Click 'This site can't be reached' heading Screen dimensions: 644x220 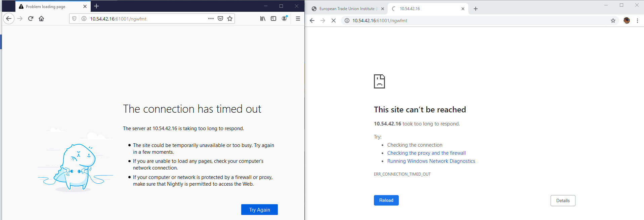pos(420,110)
